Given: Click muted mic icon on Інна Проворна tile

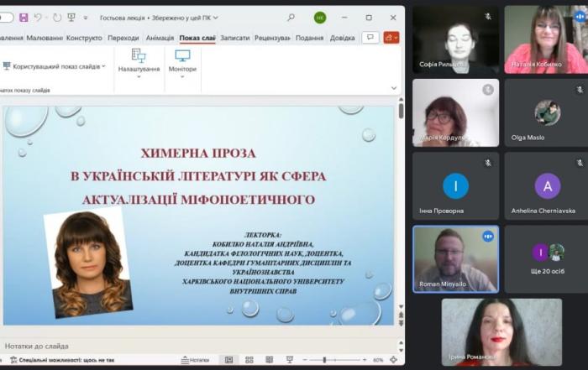Looking at the screenshot, I should (x=488, y=163).
